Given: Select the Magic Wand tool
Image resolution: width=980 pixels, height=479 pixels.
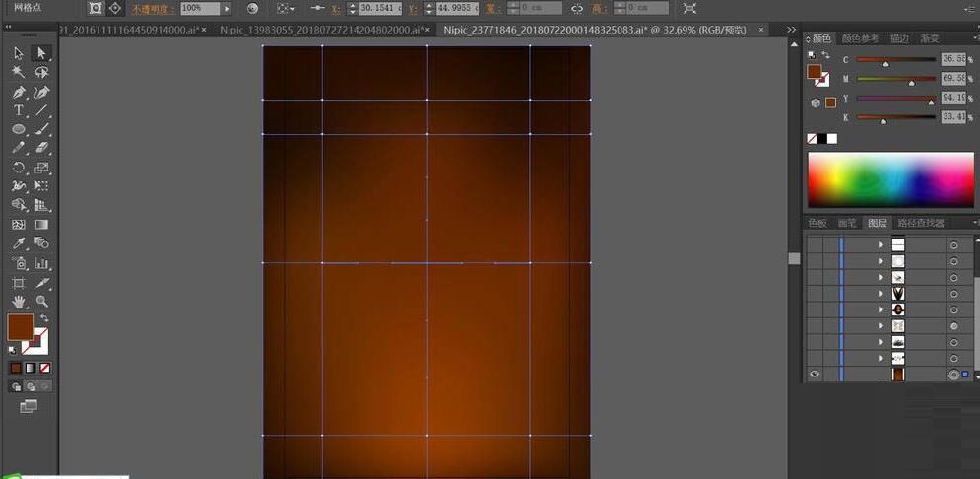Looking at the screenshot, I should (x=19, y=72).
